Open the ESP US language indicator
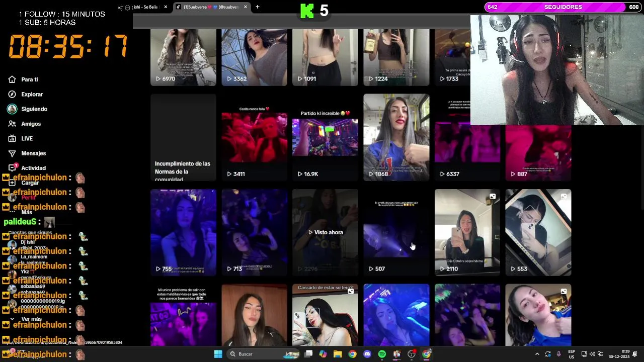644x362 pixels. pos(572,354)
